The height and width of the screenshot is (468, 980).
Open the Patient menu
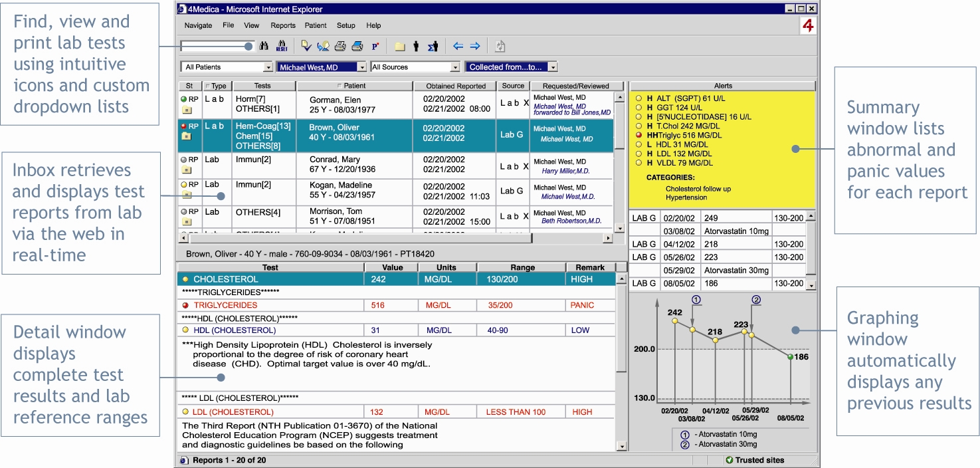[x=316, y=25]
